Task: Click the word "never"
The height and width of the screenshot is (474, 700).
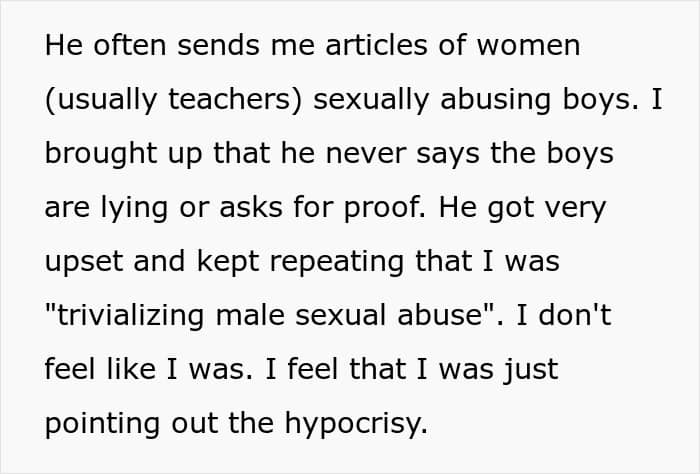Action: click(366, 153)
